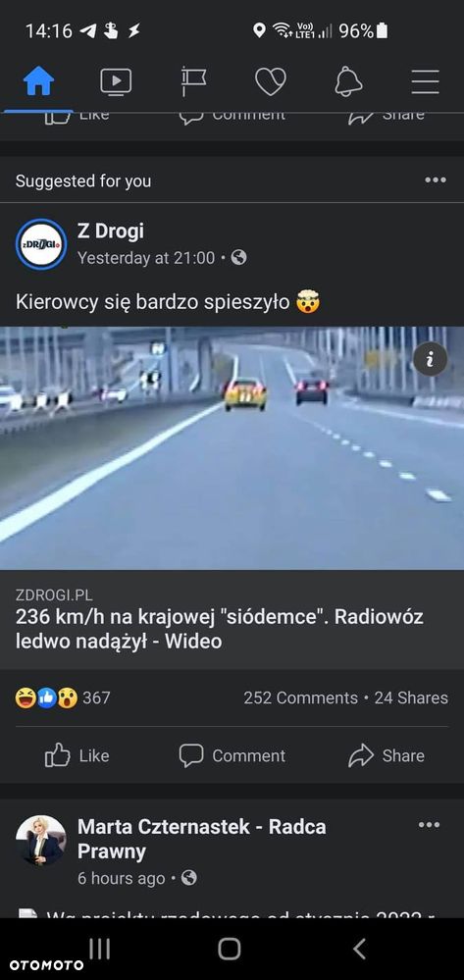Tap the info icon on the video preview
Image resolution: width=464 pixels, height=980 pixels.
tap(430, 359)
